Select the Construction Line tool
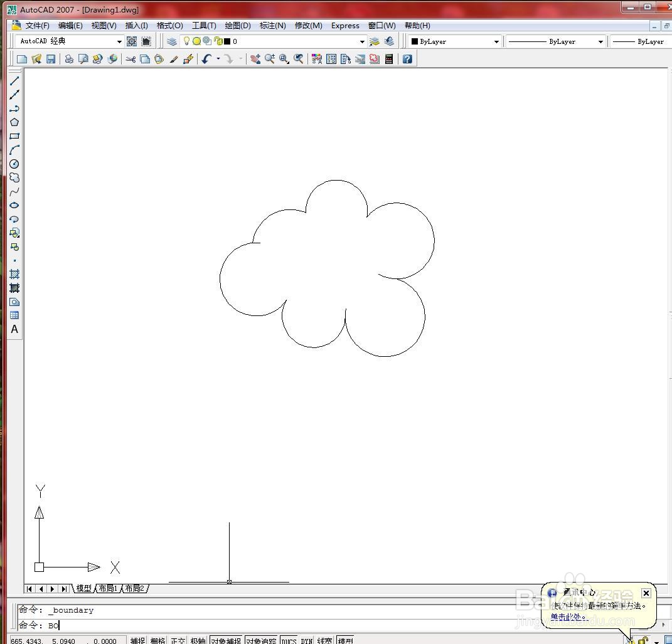This screenshot has width=672, height=644. pos(14,95)
